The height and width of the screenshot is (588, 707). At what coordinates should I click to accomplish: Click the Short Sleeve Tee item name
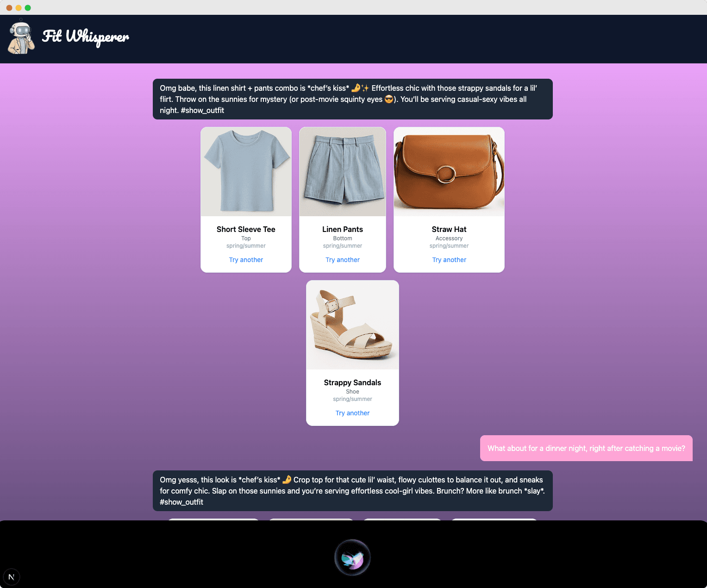tap(246, 229)
